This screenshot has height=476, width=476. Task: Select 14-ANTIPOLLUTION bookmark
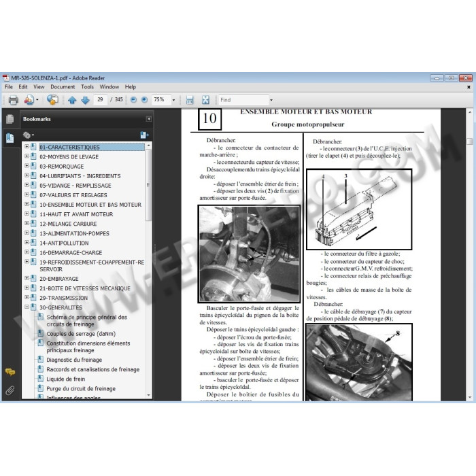[64, 243]
